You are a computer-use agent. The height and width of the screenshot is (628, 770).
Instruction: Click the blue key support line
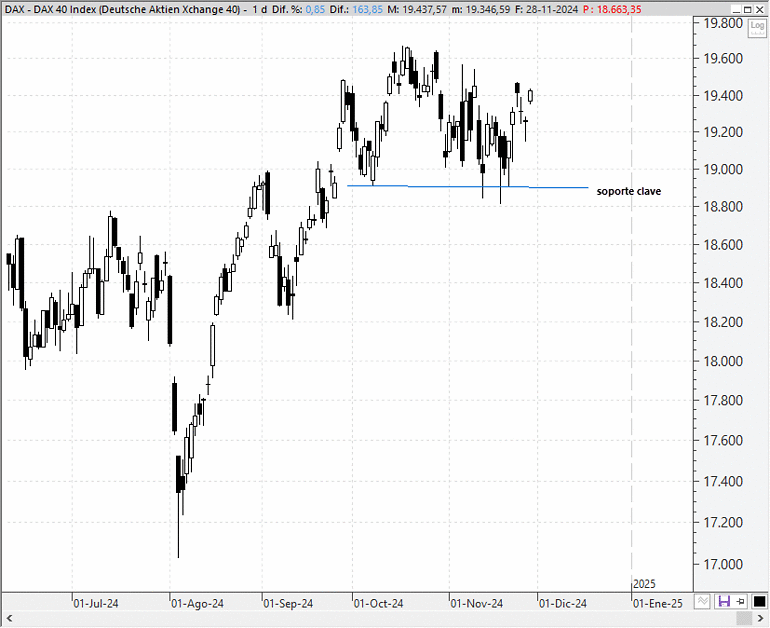468,187
